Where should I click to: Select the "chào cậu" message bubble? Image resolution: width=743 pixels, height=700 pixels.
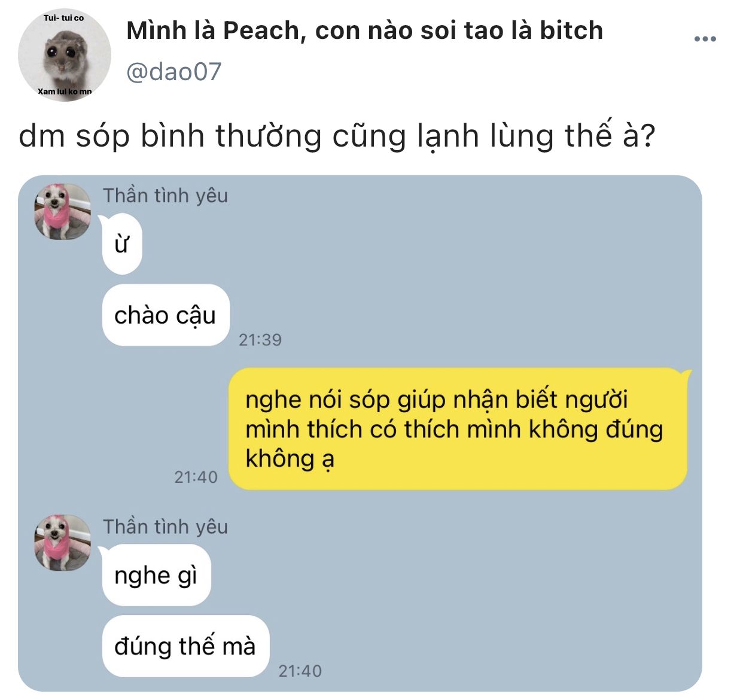pos(166,315)
